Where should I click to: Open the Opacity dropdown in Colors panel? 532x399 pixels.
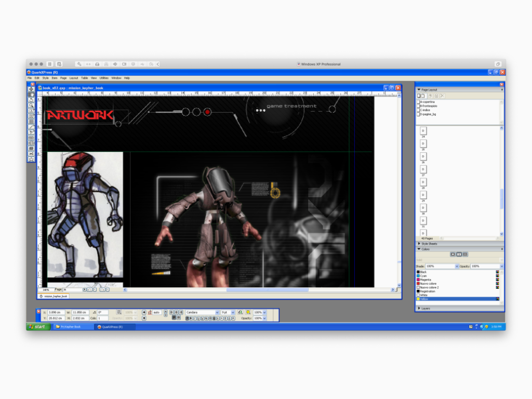coord(501,267)
